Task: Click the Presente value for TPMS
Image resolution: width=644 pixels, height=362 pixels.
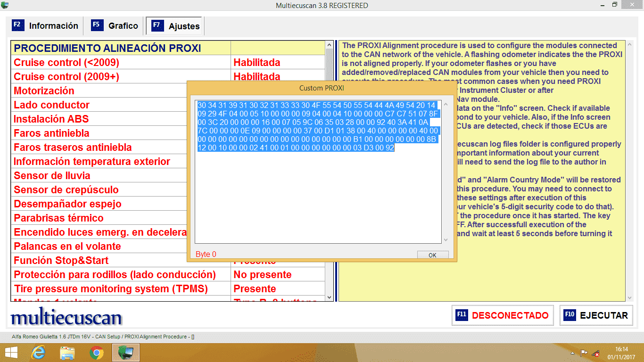Action: [255, 288]
